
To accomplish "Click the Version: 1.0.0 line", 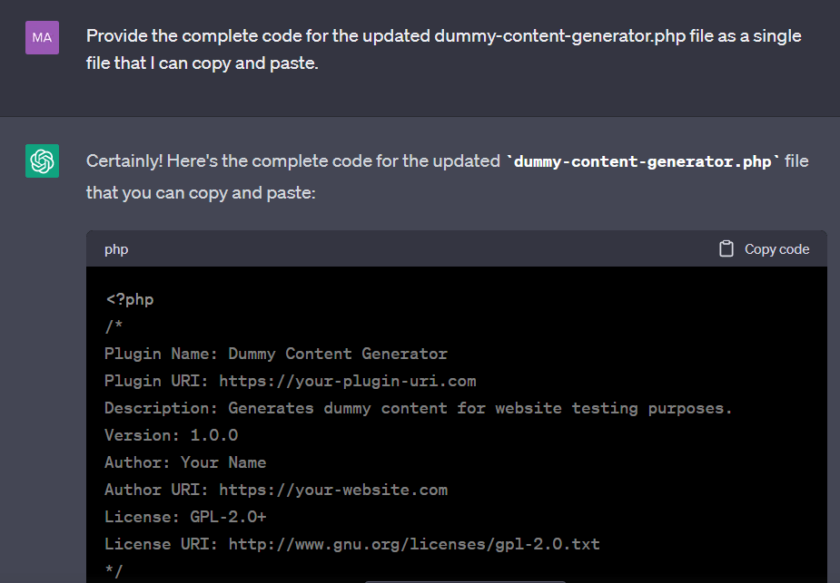I will coord(171,435).
